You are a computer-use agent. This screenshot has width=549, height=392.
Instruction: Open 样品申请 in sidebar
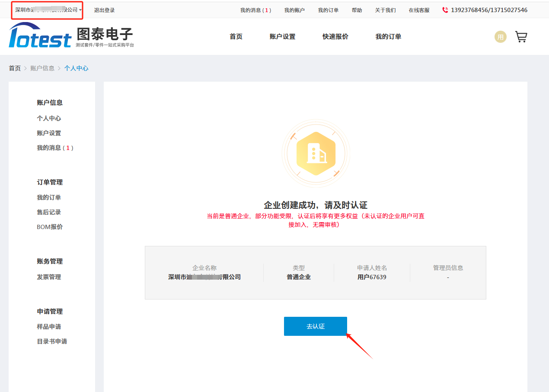coord(49,327)
